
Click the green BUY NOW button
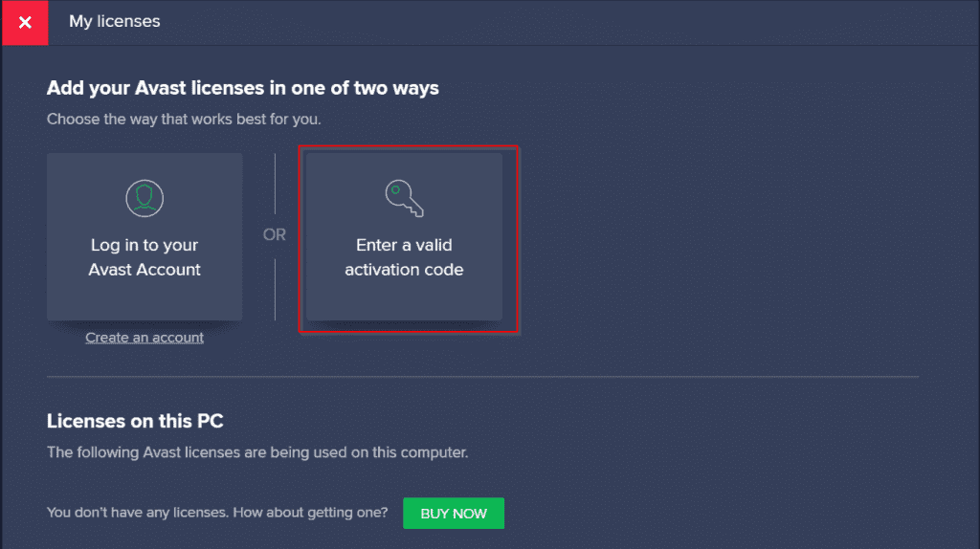point(453,513)
